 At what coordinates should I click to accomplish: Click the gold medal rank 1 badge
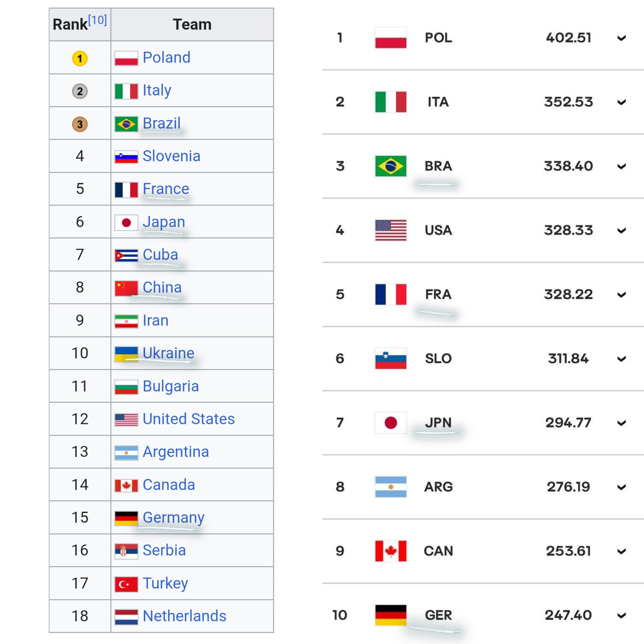click(x=80, y=58)
